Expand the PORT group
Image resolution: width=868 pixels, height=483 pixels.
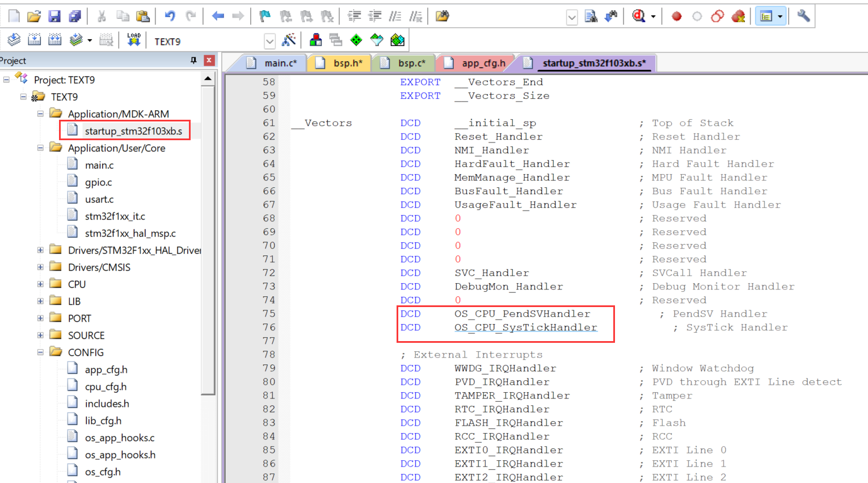(40, 318)
